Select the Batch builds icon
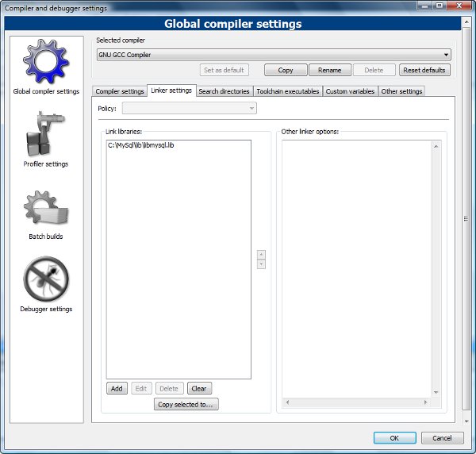 click(x=45, y=209)
